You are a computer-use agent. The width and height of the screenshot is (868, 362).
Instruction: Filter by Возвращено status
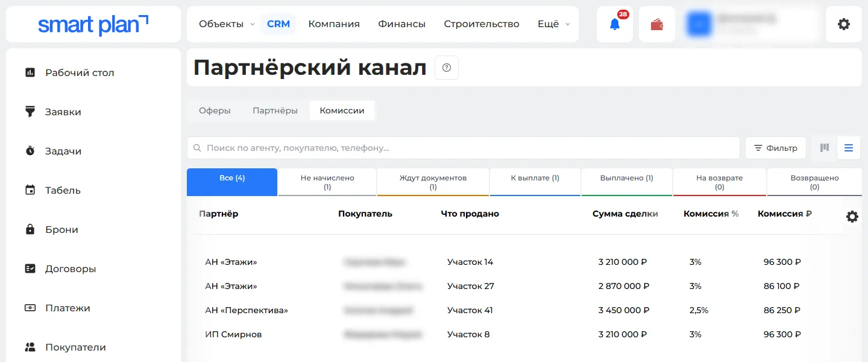tap(814, 182)
